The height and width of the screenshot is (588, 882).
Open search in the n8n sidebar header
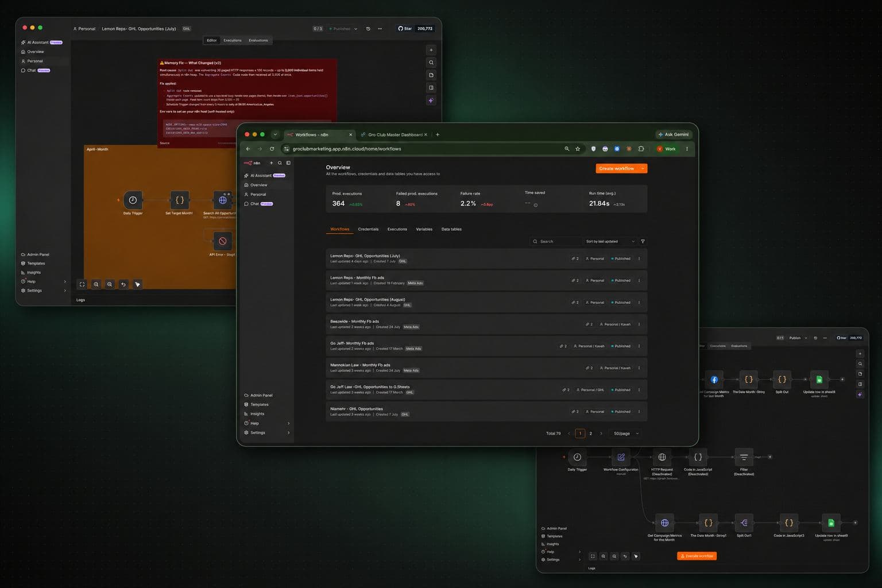coord(280,163)
